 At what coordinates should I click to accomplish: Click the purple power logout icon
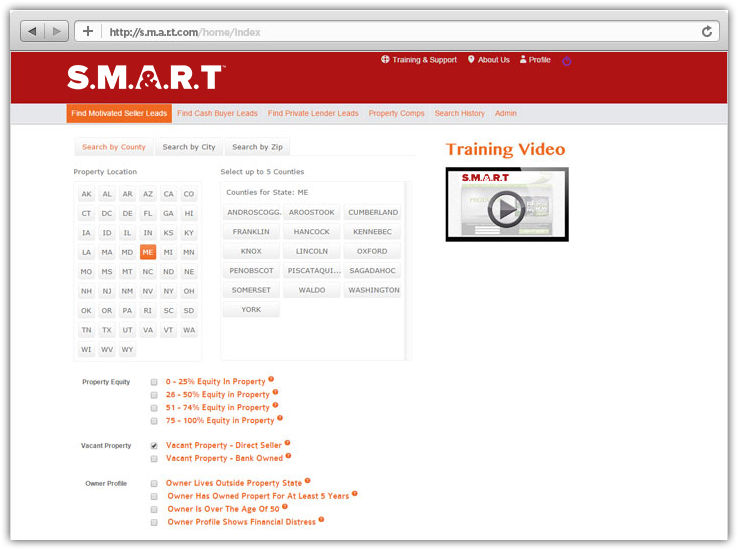(567, 61)
